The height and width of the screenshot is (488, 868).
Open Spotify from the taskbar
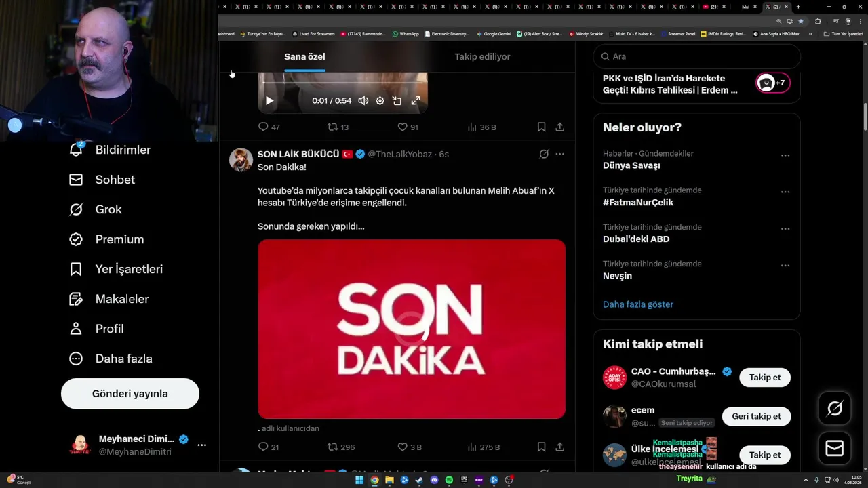coord(449,480)
